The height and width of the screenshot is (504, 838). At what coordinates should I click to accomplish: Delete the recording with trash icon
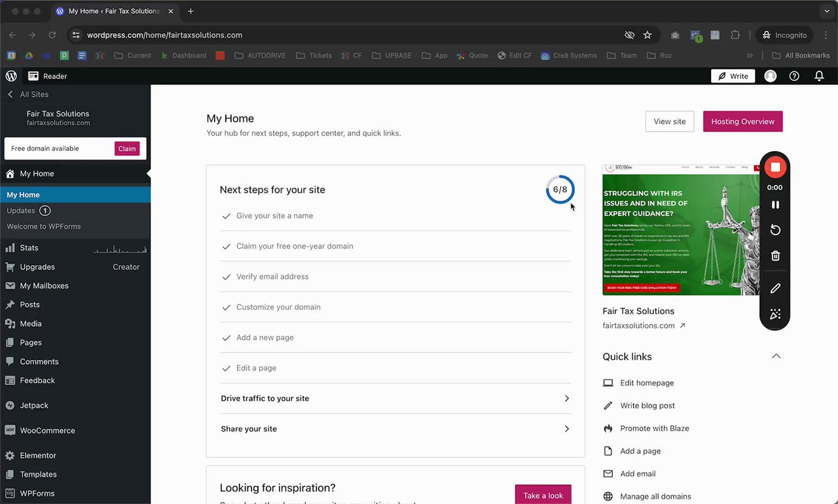775,256
